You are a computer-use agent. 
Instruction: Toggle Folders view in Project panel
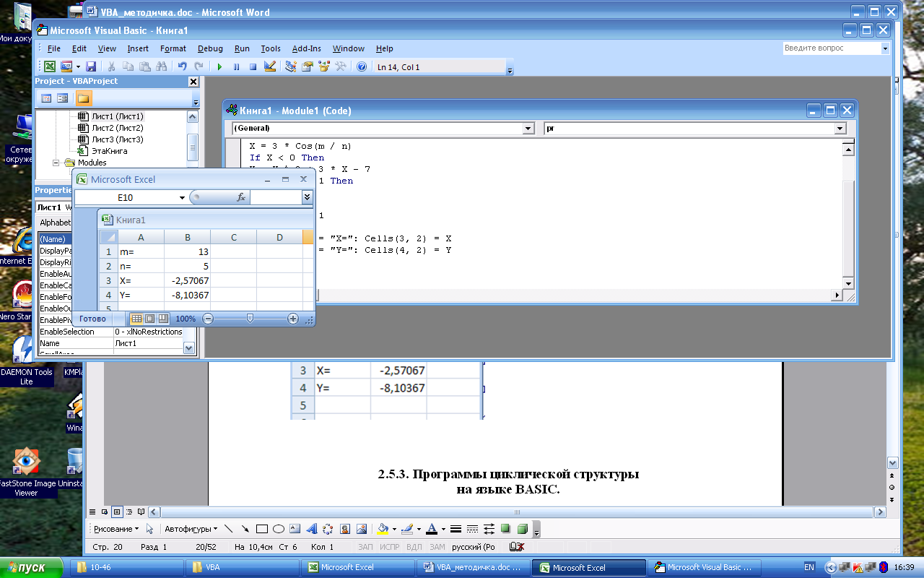(x=84, y=98)
